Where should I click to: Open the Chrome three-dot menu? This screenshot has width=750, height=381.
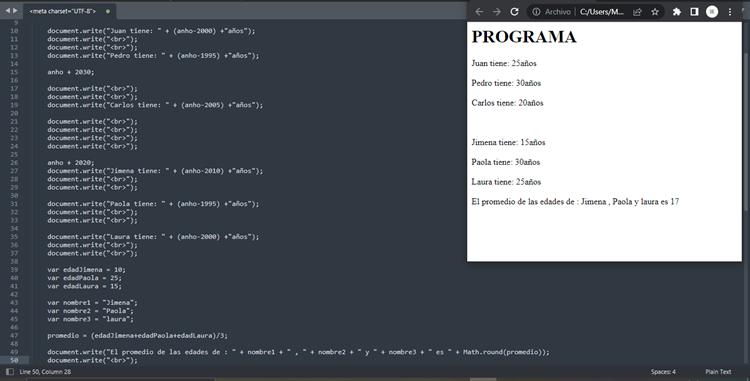pos(730,12)
